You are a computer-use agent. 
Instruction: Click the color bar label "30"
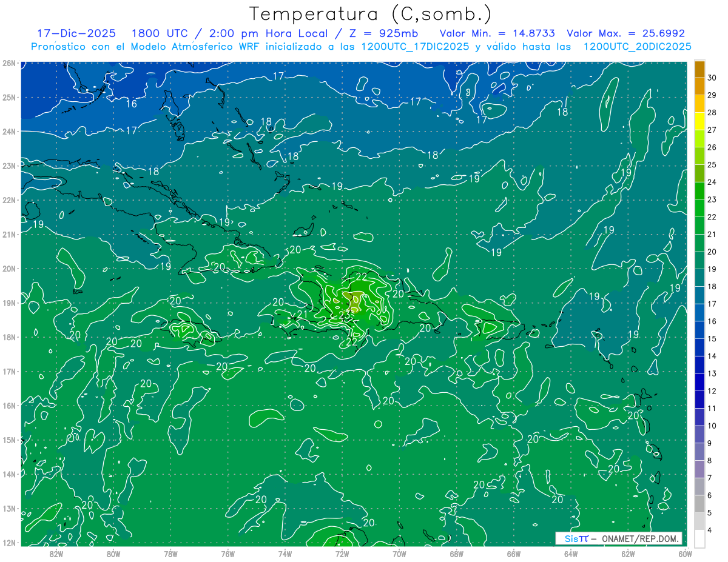click(712, 78)
